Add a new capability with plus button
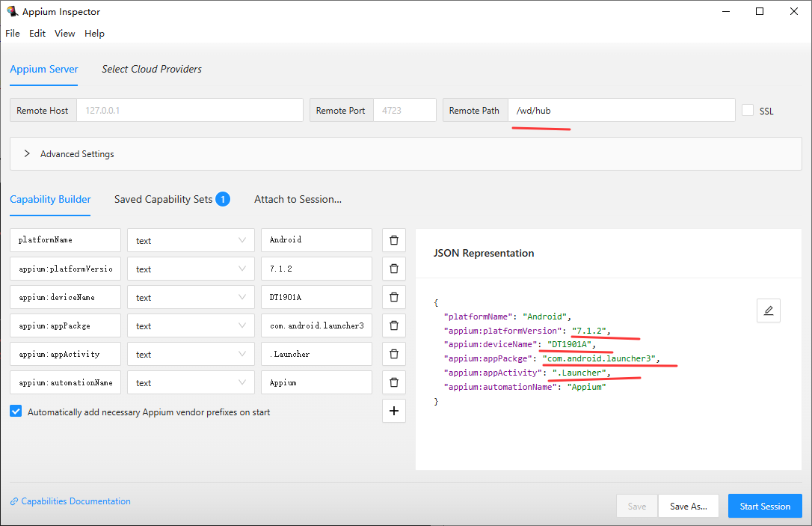The image size is (812, 526). [x=393, y=411]
